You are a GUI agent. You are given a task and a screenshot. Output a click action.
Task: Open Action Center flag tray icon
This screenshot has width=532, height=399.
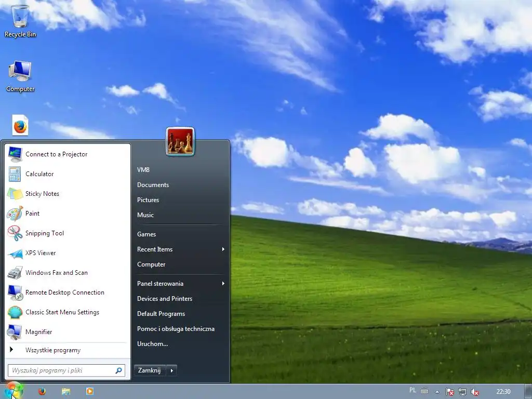449,392
